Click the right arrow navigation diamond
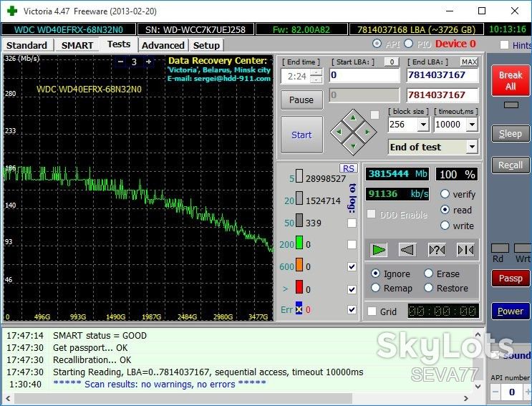 367,132
